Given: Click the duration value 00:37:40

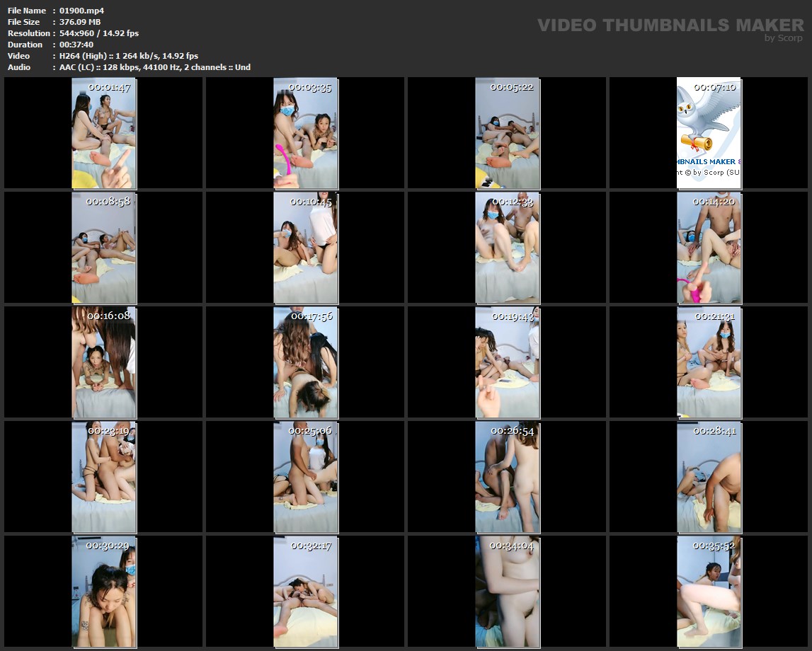Looking at the screenshot, I should [76, 45].
